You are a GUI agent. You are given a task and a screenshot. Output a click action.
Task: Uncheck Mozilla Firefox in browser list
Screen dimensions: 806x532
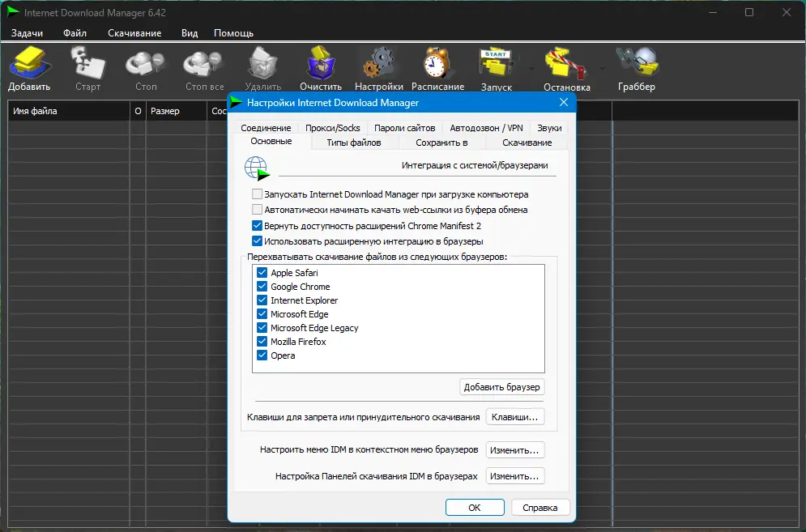pos(262,341)
